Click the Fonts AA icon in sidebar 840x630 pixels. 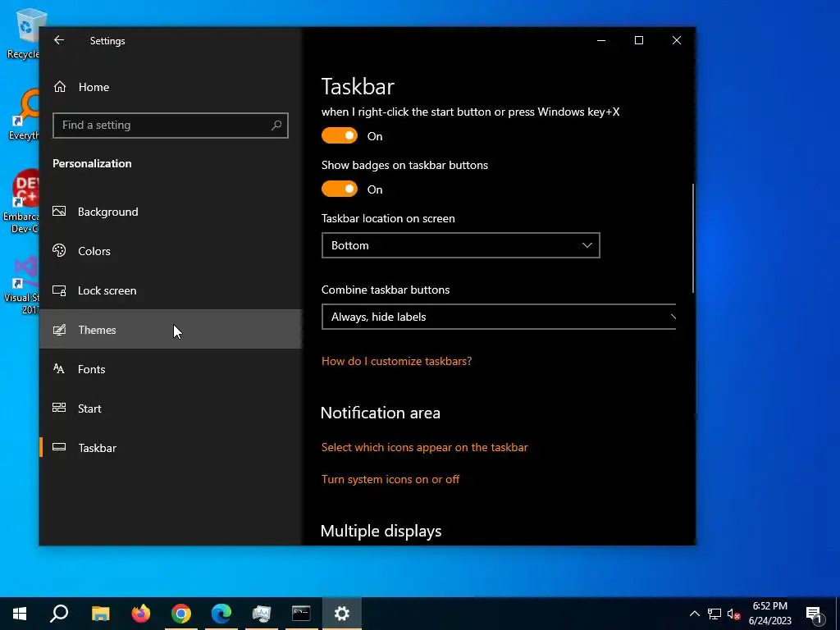59,368
